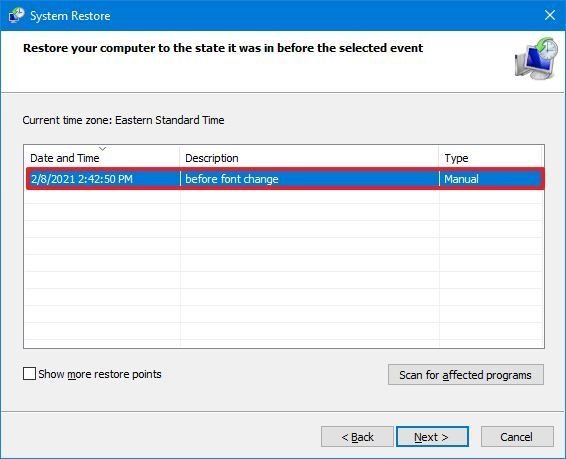Proceed with the Next button
The height and width of the screenshot is (459, 566).
coord(432,437)
